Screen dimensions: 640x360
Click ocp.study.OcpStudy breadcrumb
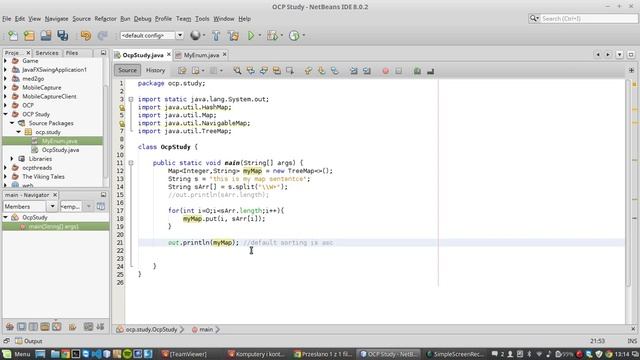[151, 329]
